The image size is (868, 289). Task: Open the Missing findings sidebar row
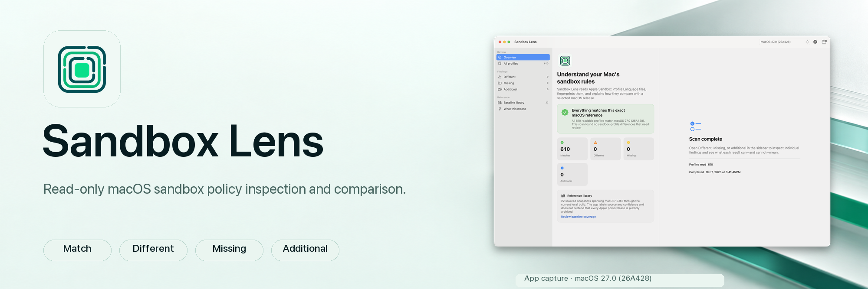523,83
